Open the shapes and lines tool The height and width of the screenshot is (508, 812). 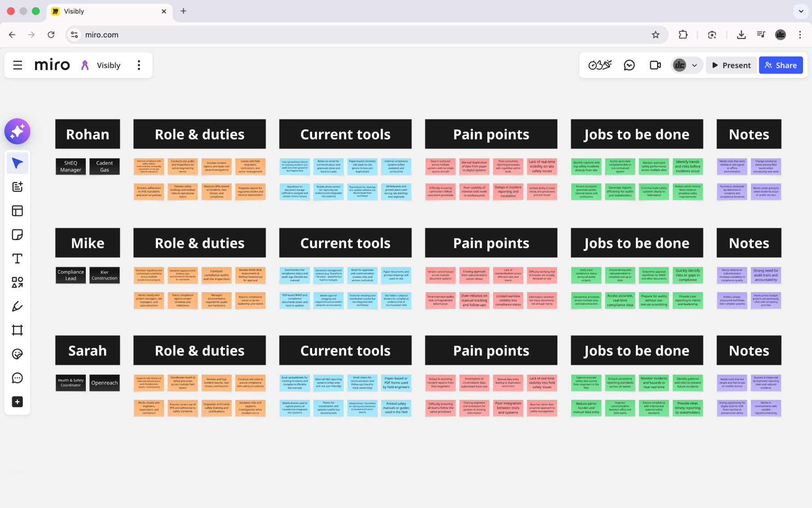(x=18, y=282)
